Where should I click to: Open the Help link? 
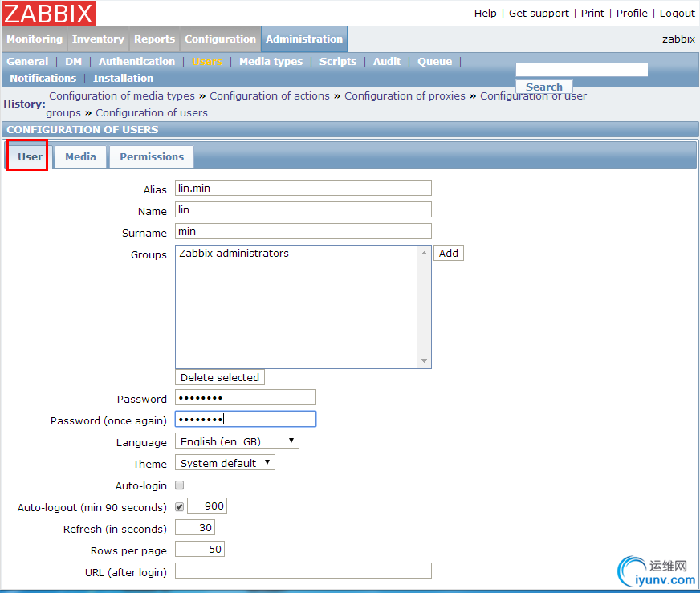tap(486, 14)
